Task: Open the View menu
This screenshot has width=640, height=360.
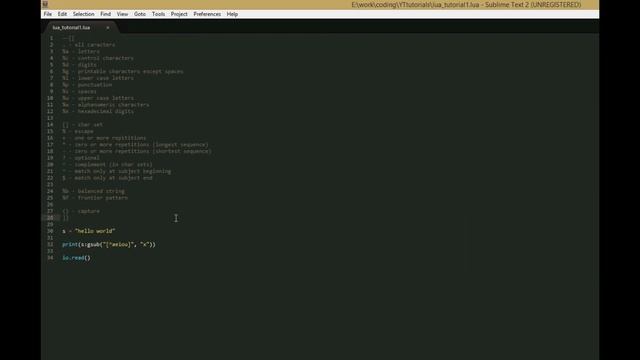Action: [x=122, y=14]
